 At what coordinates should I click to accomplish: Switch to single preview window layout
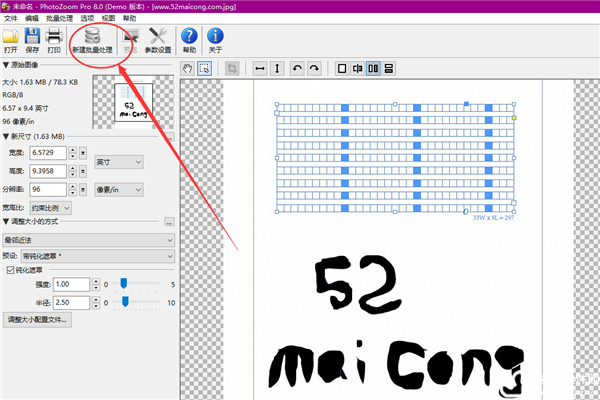pos(342,68)
